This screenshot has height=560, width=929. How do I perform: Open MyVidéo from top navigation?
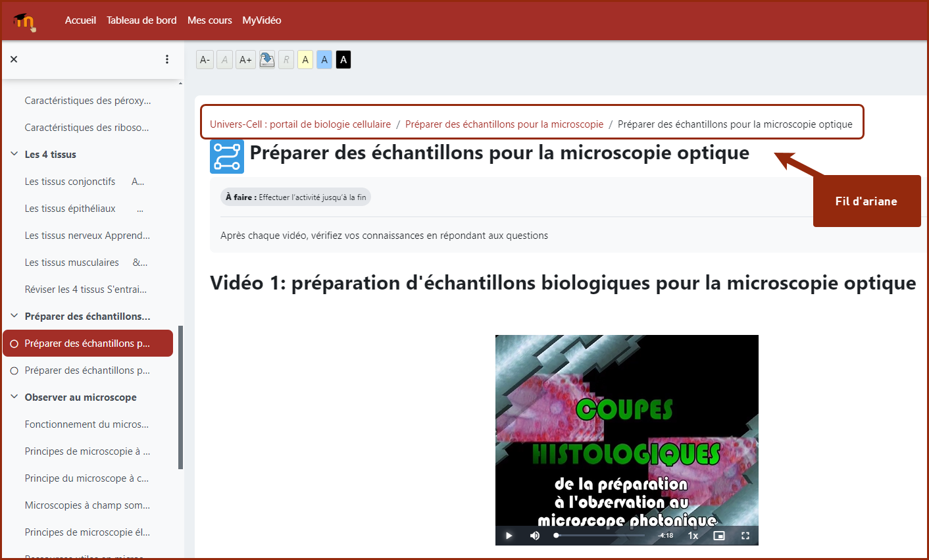click(x=262, y=20)
